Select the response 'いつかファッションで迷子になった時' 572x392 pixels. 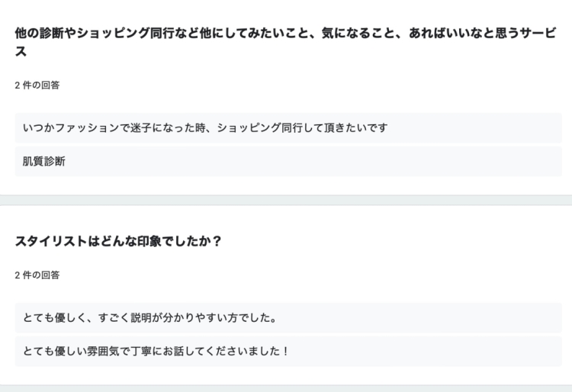pyautogui.click(x=288, y=128)
